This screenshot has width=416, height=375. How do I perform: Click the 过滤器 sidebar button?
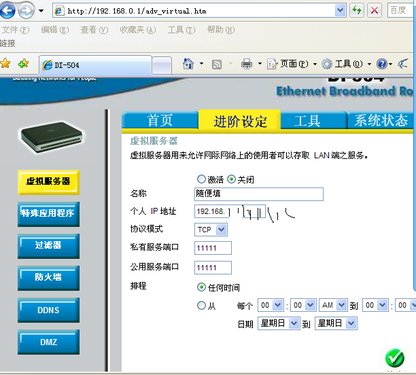(48, 246)
